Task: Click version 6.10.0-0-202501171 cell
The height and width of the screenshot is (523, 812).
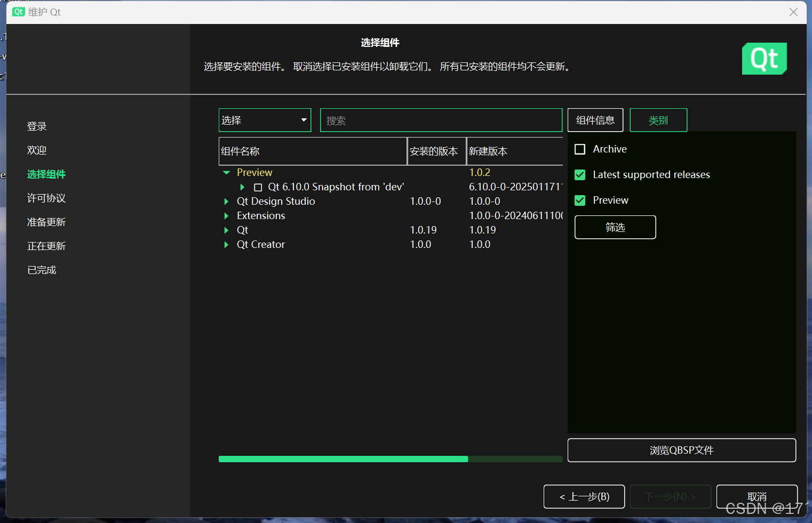Action: (515, 187)
